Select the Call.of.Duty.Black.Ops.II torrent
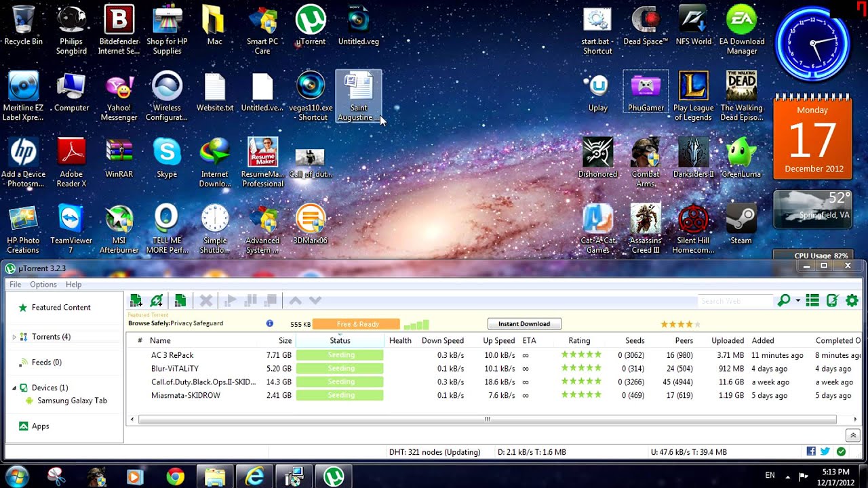 click(494, 382)
